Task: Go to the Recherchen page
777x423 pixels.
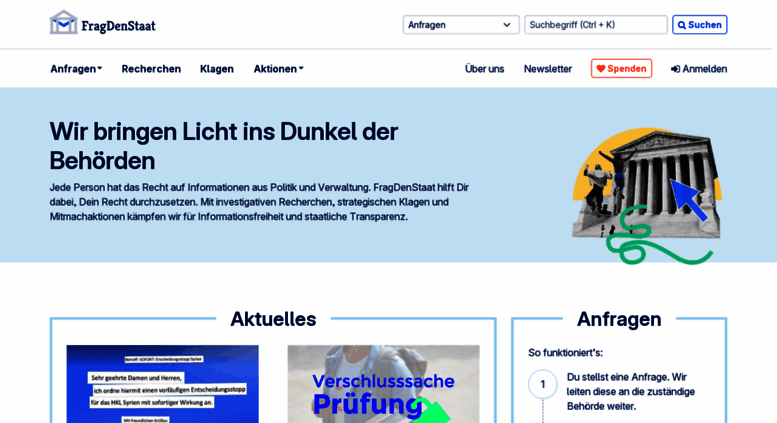Action: pos(151,69)
